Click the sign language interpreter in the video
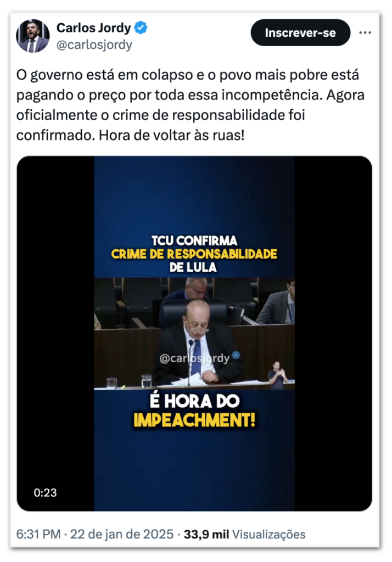This screenshot has height=562, width=392. [278, 375]
